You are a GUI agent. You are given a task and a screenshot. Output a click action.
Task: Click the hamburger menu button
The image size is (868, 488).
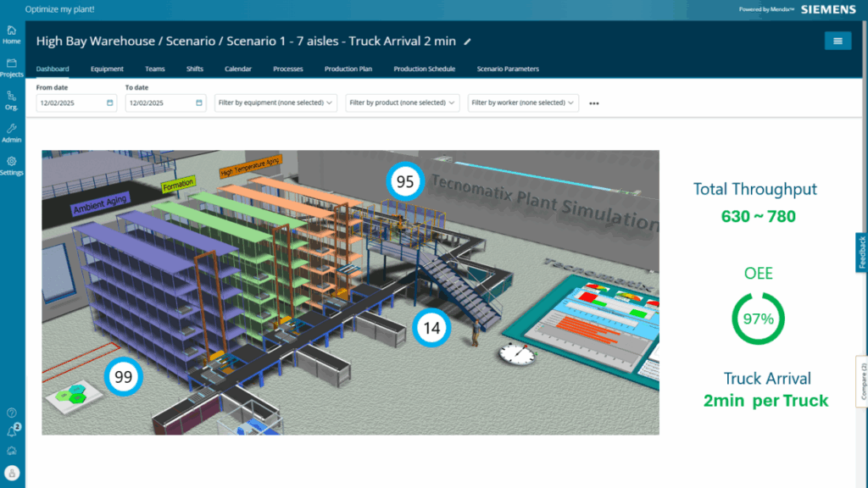tap(837, 41)
